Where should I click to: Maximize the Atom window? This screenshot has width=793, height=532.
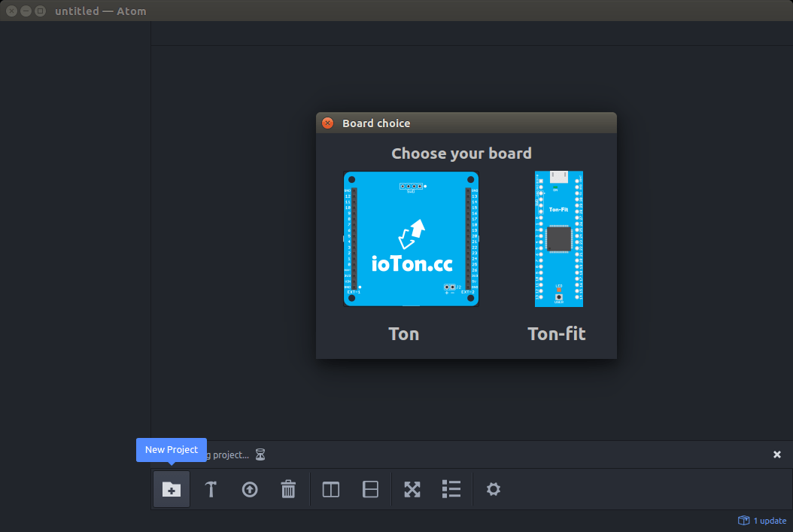[41, 11]
